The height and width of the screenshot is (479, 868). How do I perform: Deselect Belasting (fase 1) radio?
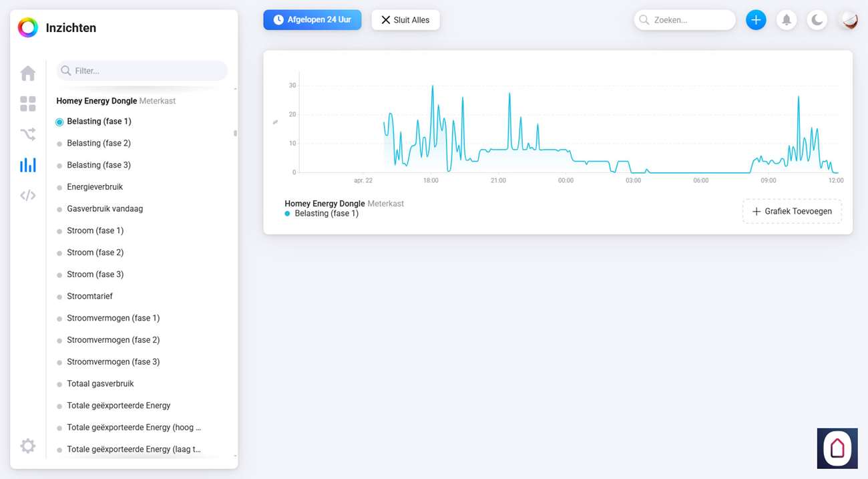click(59, 122)
